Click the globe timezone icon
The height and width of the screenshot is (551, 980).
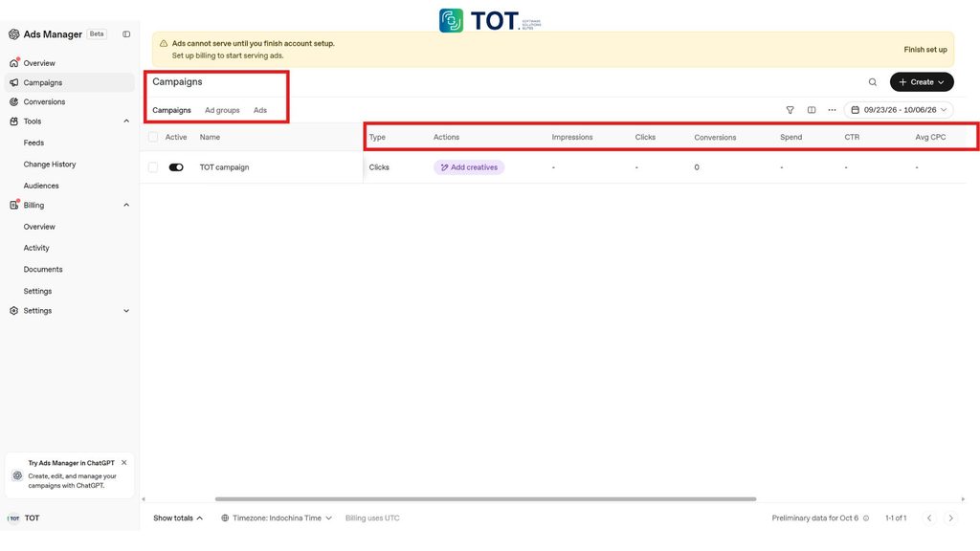[225, 518]
